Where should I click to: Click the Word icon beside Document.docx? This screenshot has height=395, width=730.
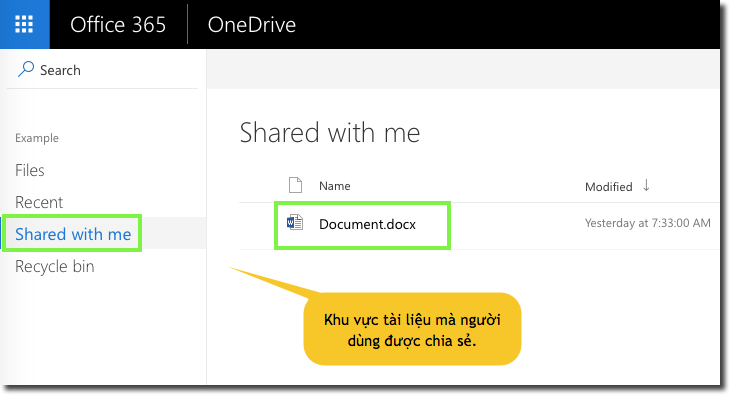click(x=295, y=223)
